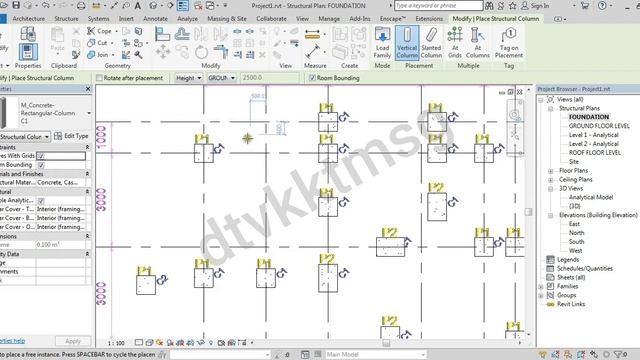Toggle Enable Analytical Model checkbox
Screen dimensions: 640x360
[41, 200]
